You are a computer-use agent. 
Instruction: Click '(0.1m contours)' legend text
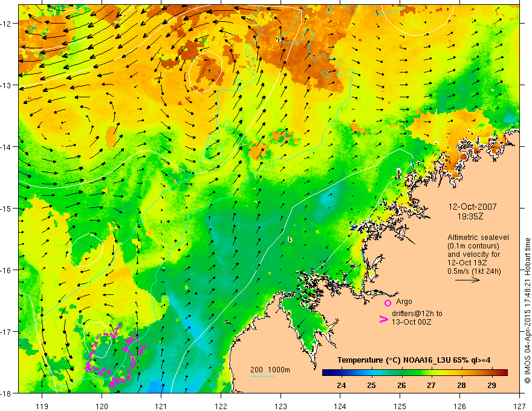pos(473,246)
